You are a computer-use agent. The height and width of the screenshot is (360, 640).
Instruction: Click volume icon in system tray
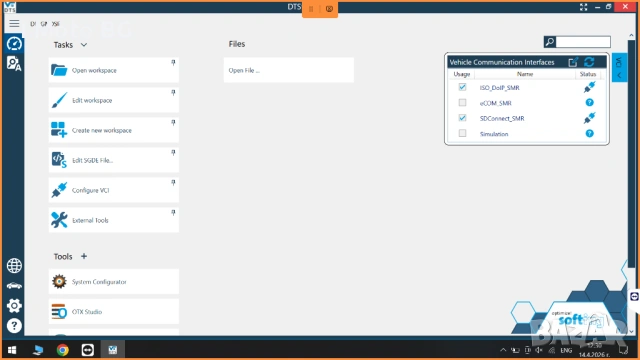(x=539, y=350)
